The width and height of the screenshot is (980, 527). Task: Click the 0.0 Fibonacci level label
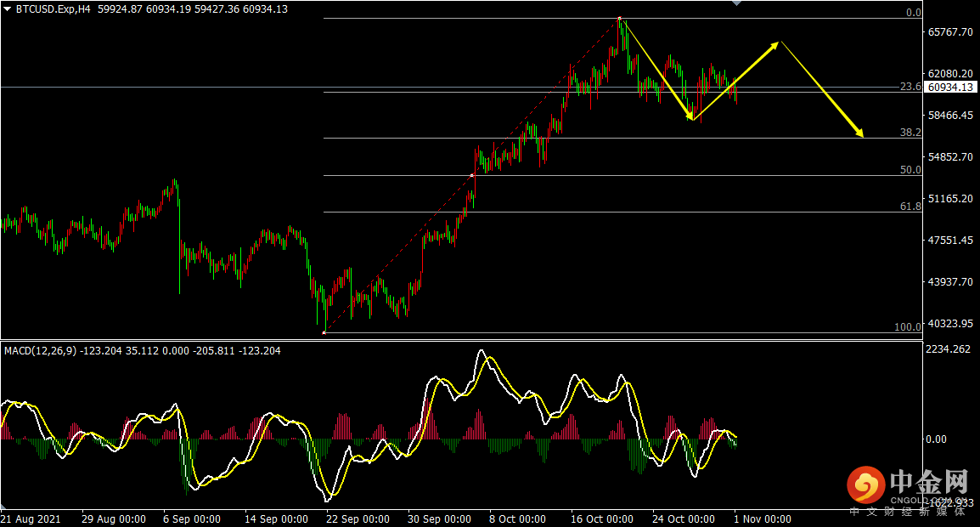(914, 13)
